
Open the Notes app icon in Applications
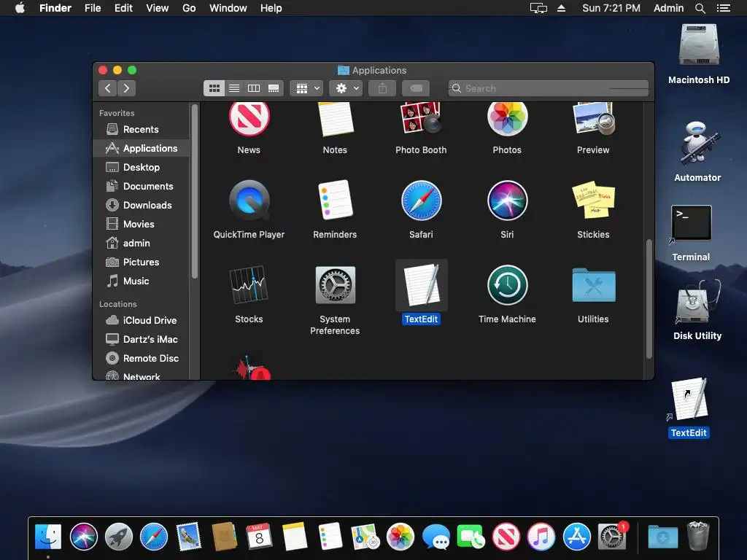coord(335,119)
